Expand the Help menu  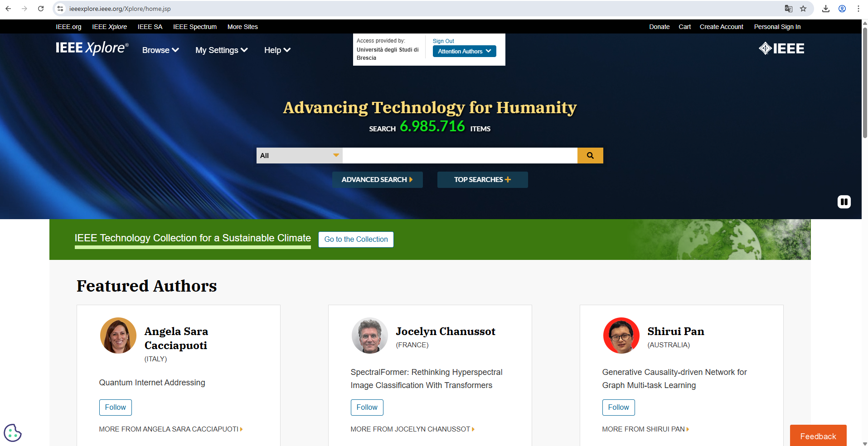(x=277, y=50)
